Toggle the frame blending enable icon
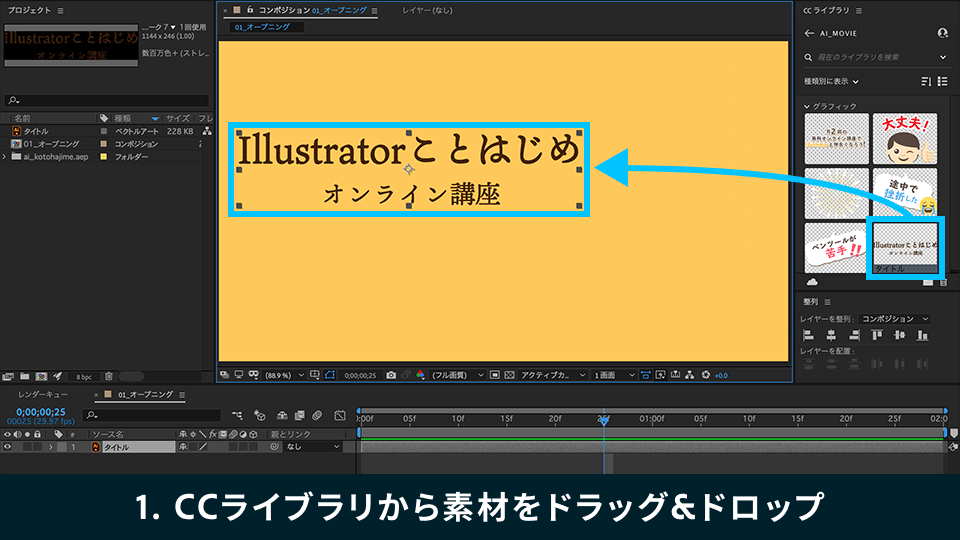Screen dimensions: 960x540 (x=299, y=415)
